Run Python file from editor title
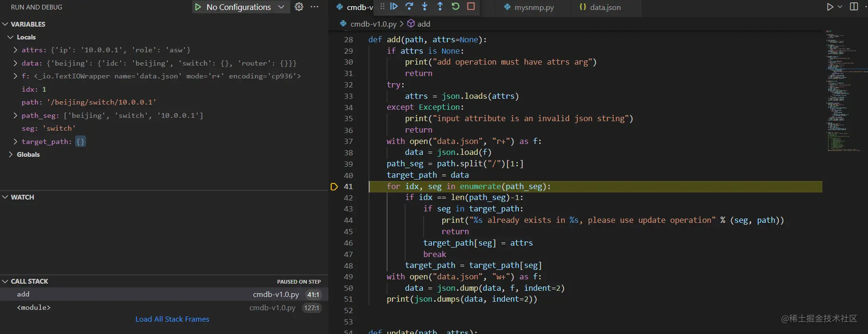 click(830, 7)
